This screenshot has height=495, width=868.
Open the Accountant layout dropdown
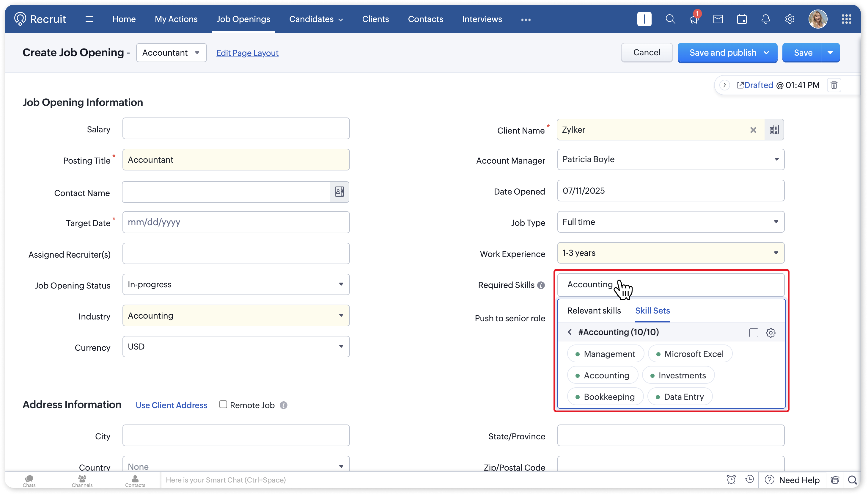click(171, 53)
